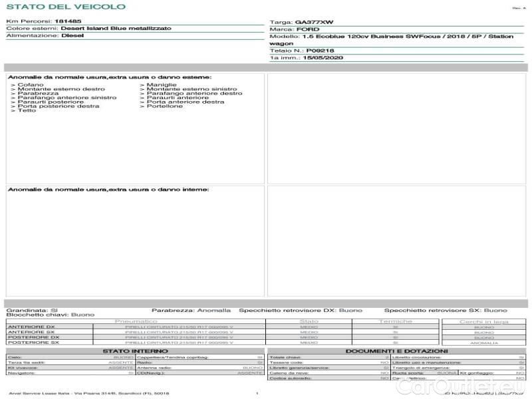Click the 'POSTERIORE SX' tyre row label
The height and width of the screenshot is (399, 532).
pos(34,342)
